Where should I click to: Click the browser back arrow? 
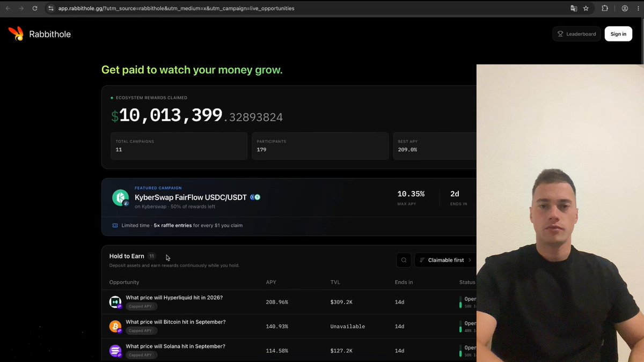click(8, 9)
